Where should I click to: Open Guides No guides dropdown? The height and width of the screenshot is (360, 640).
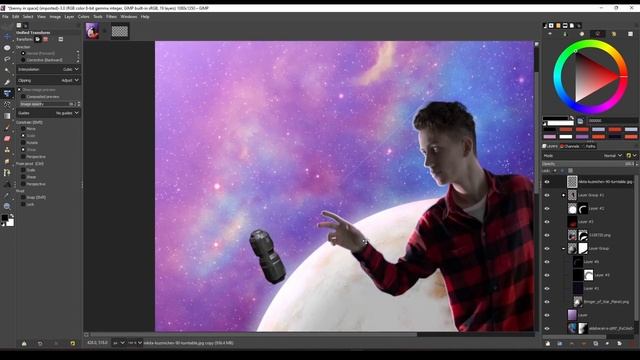point(48,113)
